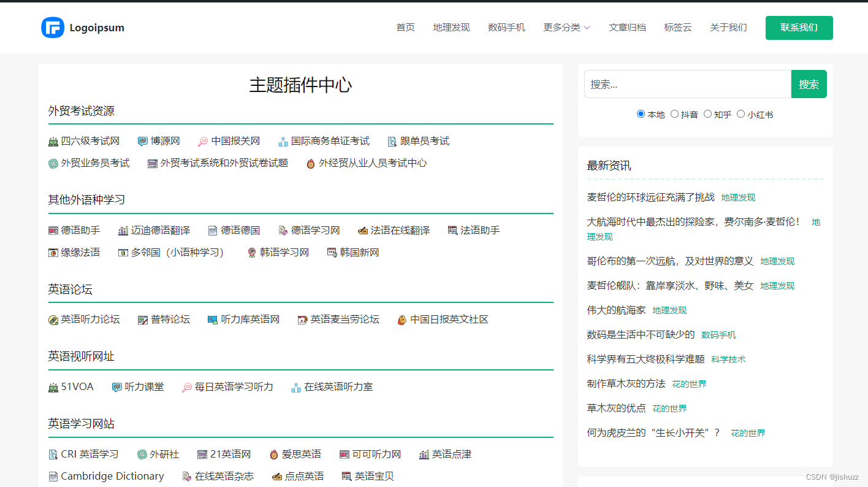Click the icon beside 博源网
Image resolution: width=868 pixels, height=487 pixels.
coord(143,142)
